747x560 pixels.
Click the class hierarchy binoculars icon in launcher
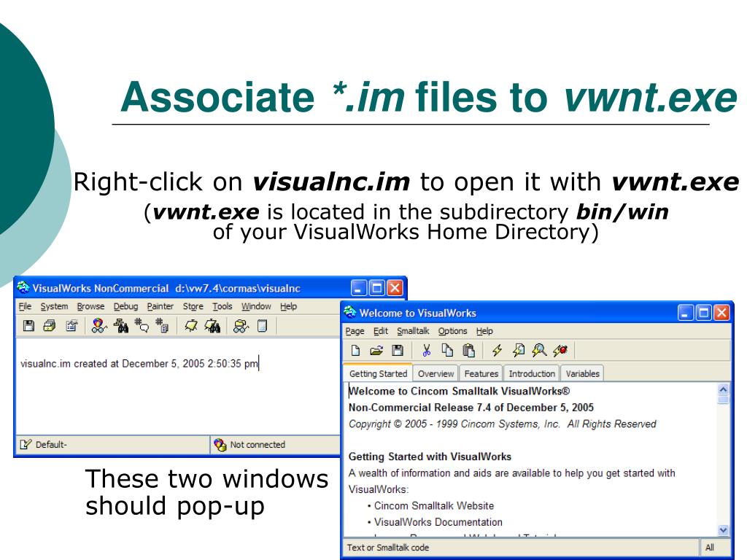point(121,326)
